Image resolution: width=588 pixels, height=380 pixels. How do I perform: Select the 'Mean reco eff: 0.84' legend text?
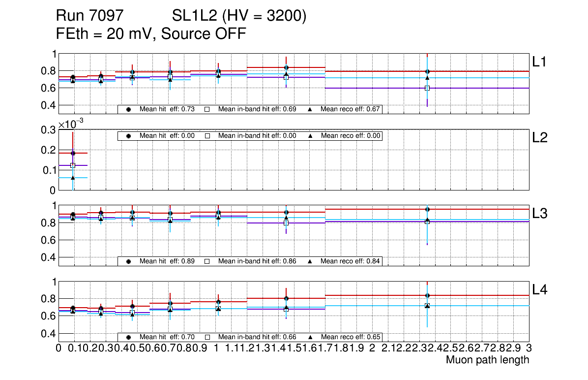coord(351,261)
